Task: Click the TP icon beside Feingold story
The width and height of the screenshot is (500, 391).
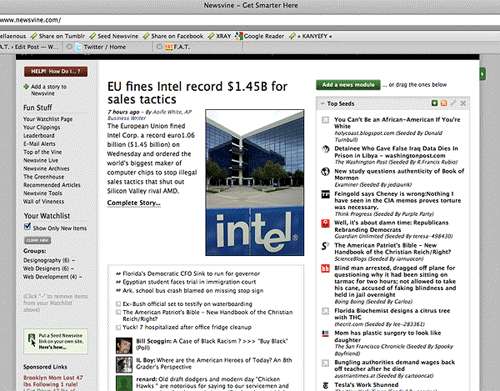Action: (325, 194)
